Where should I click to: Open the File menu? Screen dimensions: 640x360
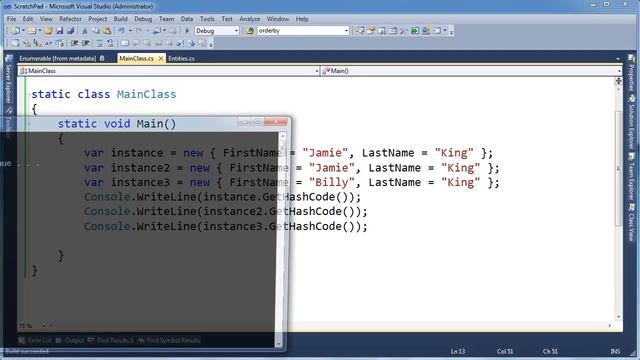point(11,19)
